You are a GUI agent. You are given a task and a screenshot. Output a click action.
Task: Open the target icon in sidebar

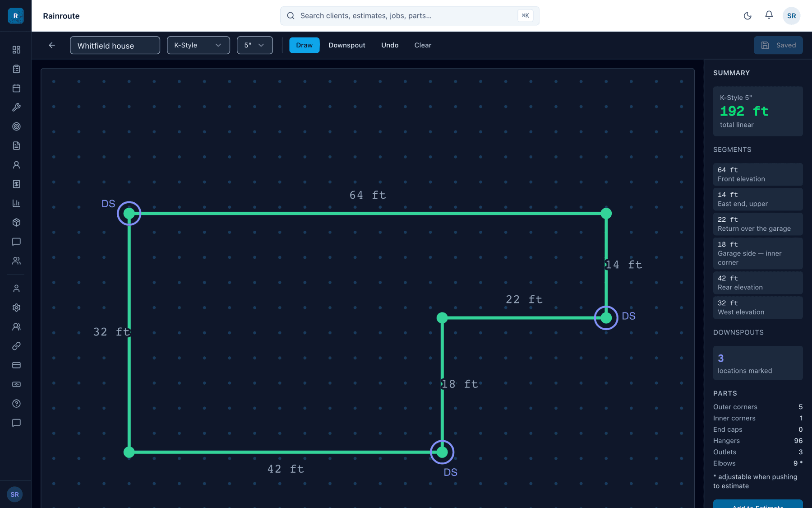tap(16, 126)
